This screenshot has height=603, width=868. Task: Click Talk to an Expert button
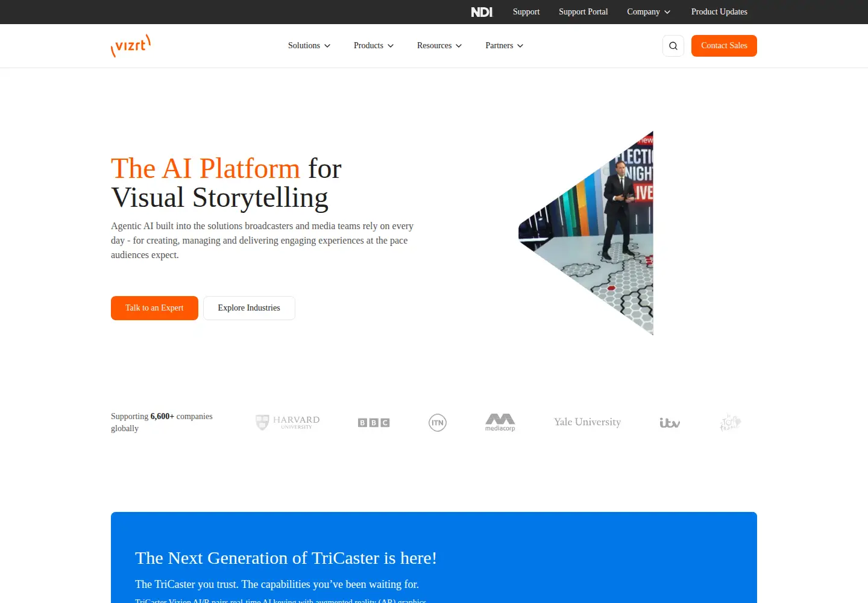click(x=154, y=308)
